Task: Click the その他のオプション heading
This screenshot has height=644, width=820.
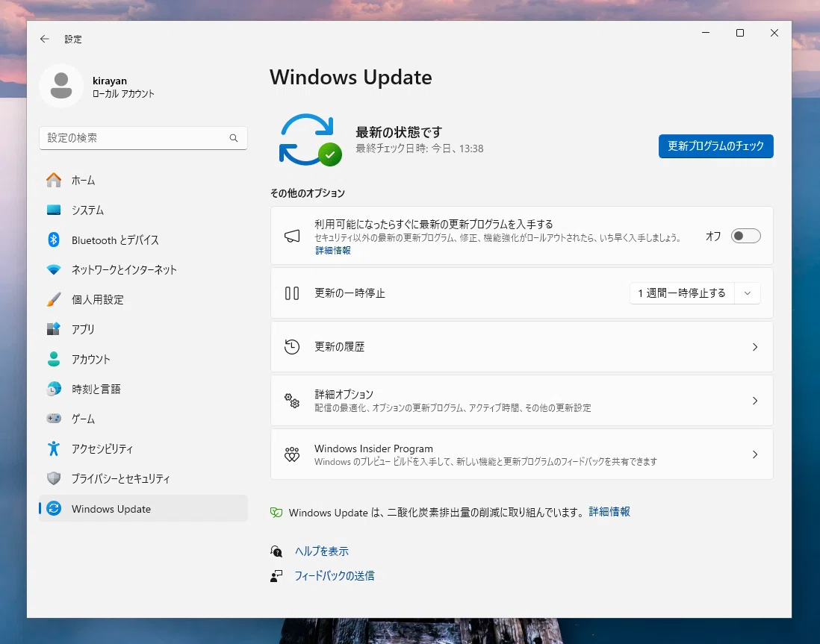Action: click(x=308, y=193)
